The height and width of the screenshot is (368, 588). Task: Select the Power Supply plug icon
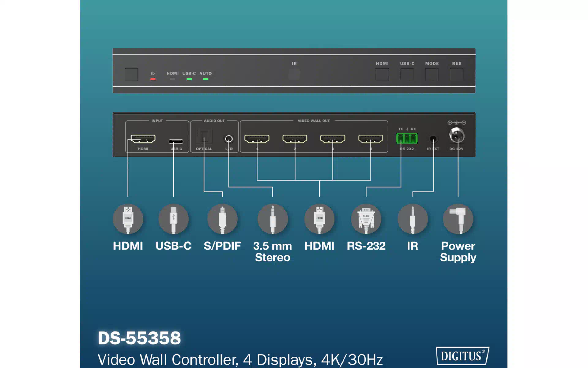point(458,219)
